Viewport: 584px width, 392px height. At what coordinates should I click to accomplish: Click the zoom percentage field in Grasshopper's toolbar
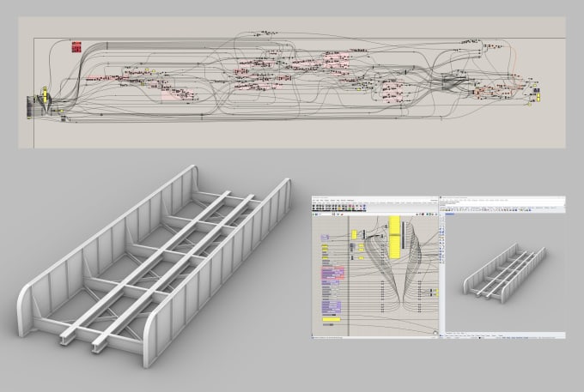pos(325,214)
